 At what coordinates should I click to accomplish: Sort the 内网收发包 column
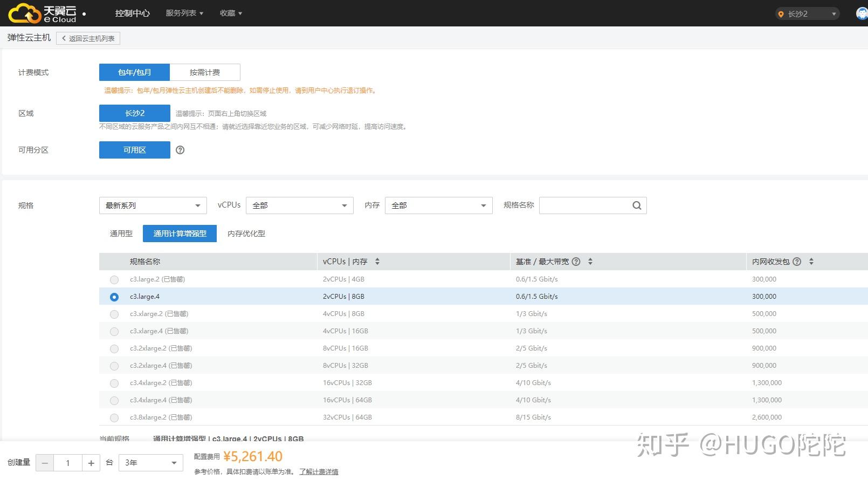coord(811,262)
